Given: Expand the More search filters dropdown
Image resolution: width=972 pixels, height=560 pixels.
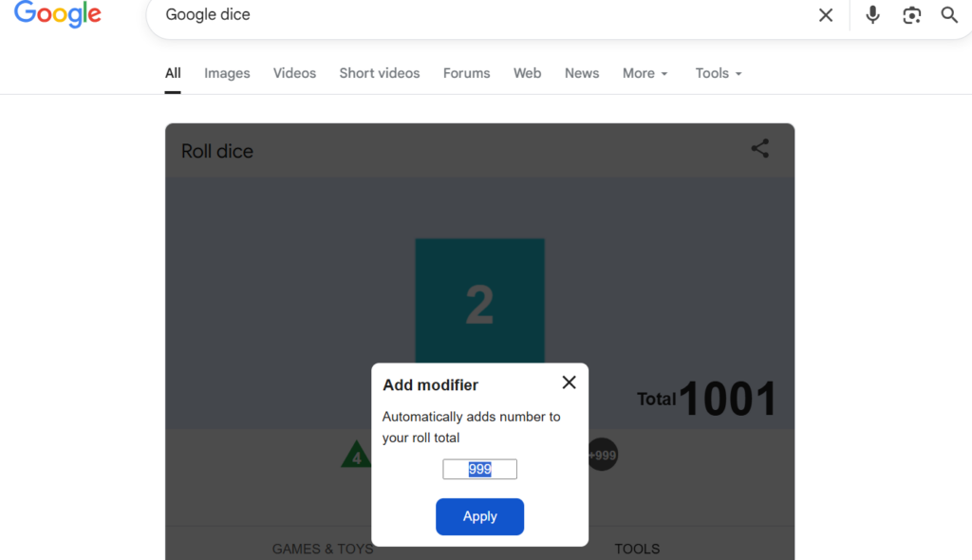Looking at the screenshot, I should coord(645,73).
